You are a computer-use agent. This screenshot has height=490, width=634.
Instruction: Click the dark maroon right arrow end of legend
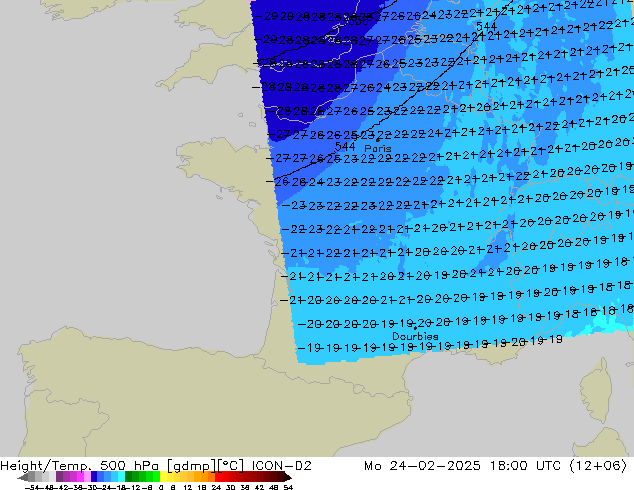288,477
